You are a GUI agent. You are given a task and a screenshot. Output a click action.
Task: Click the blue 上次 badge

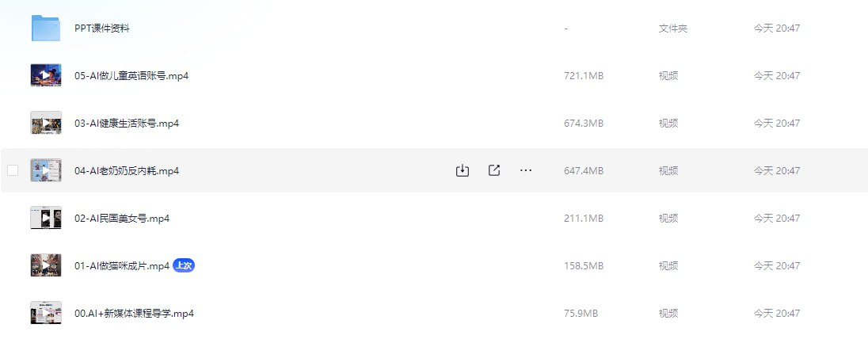184,266
